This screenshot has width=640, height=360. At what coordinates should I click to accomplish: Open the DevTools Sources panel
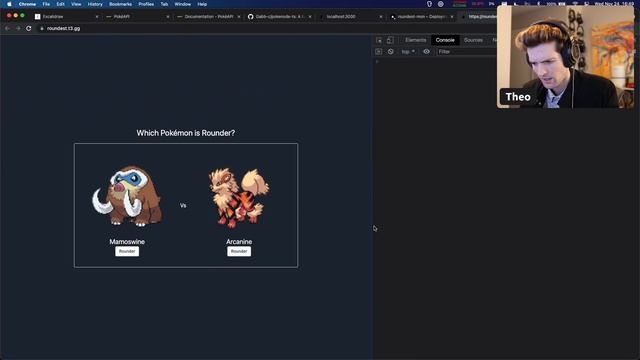(473, 40)
